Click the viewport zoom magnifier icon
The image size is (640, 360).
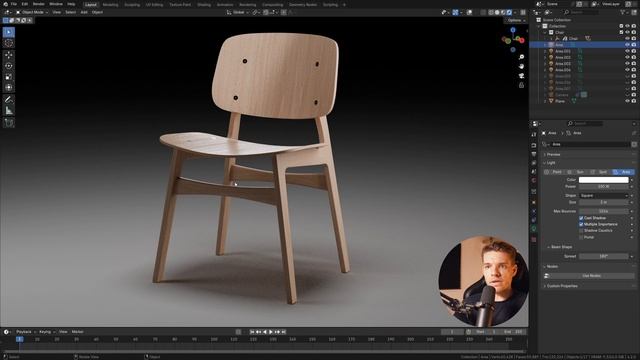(521, 57)
